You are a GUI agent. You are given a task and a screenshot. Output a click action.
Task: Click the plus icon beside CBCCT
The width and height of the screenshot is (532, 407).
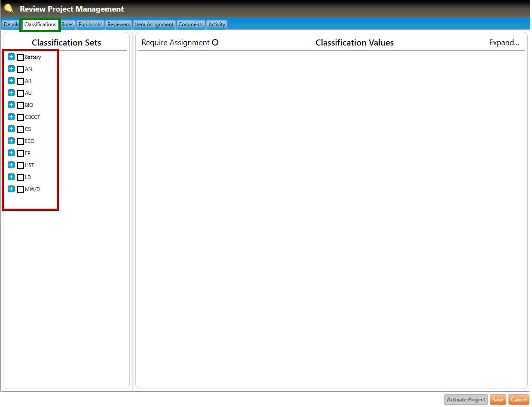tap(11, 117)
